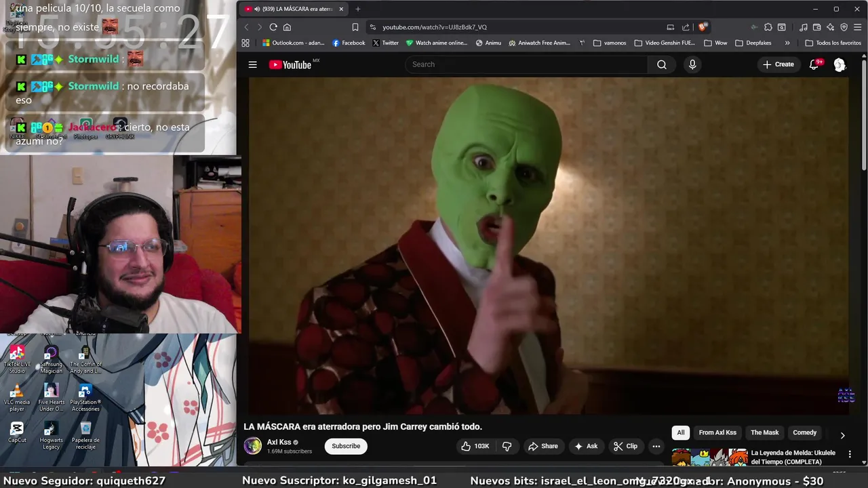Open the VLC media player desktop shortcut
Viewport: 868px width, 488px height.
click(17, 398)
